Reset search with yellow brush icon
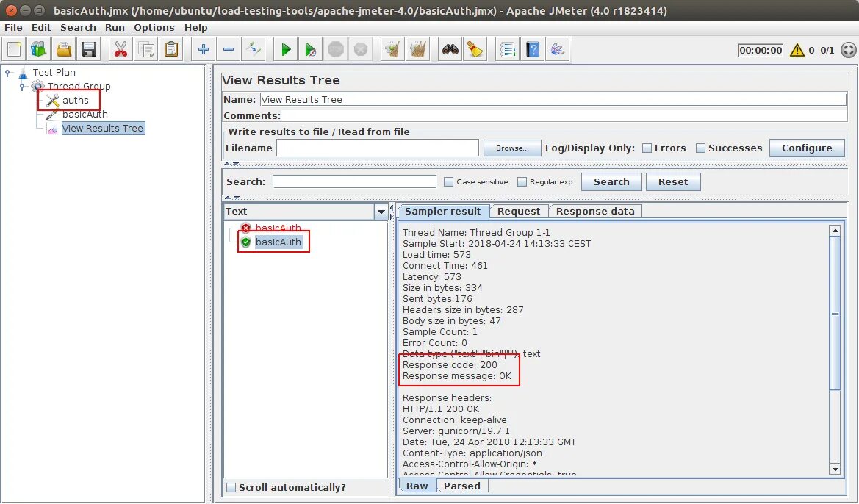The height and width of the screenshot is (504, 859). pos(475,49)
